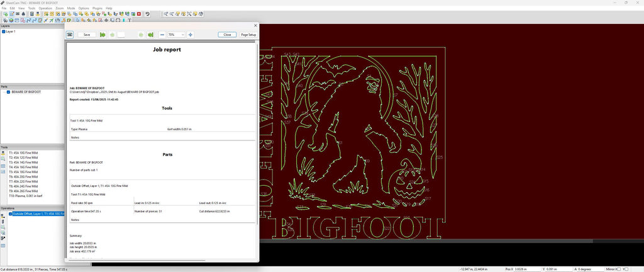Close Job report dialog with X
This screenshot has width=644, height=272.
click(255, 25)
